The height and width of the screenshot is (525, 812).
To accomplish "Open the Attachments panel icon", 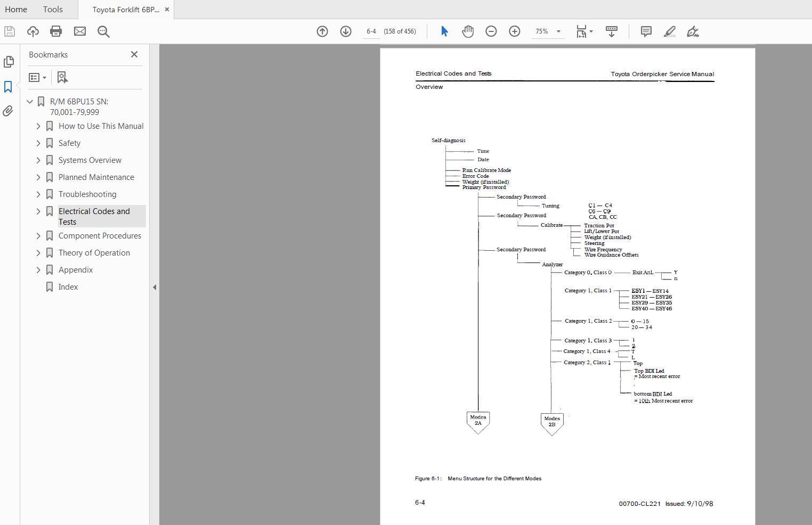I will pos(8,111).
